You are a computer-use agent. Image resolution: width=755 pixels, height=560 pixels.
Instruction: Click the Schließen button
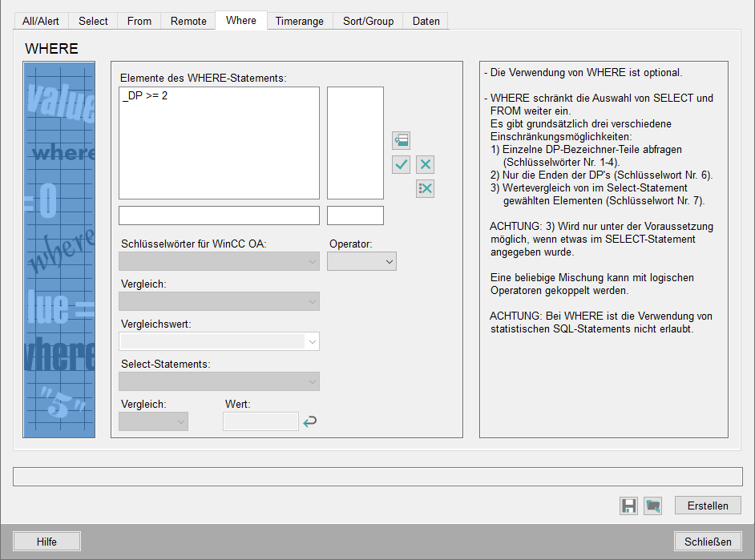coord(708,542)
